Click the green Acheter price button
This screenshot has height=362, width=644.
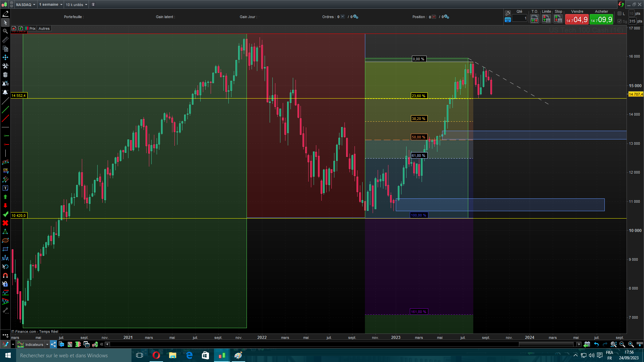click(x=601, y=20)
